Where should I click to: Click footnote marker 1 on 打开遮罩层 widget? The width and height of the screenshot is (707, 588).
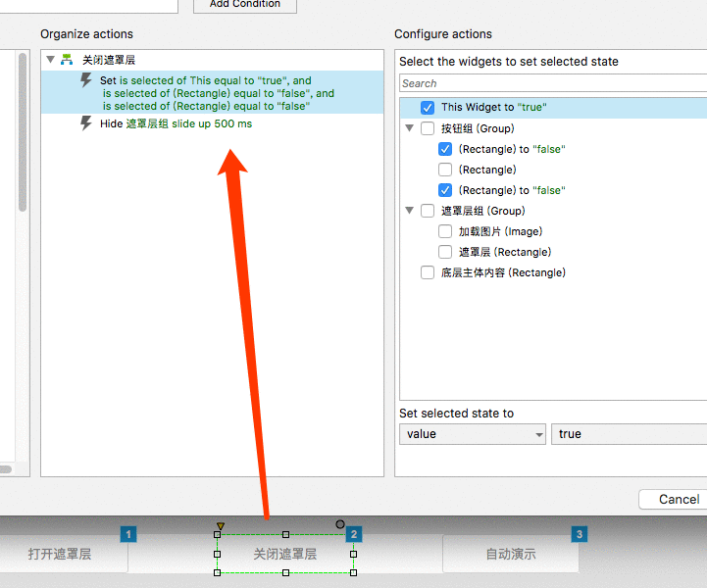[128, 534]
